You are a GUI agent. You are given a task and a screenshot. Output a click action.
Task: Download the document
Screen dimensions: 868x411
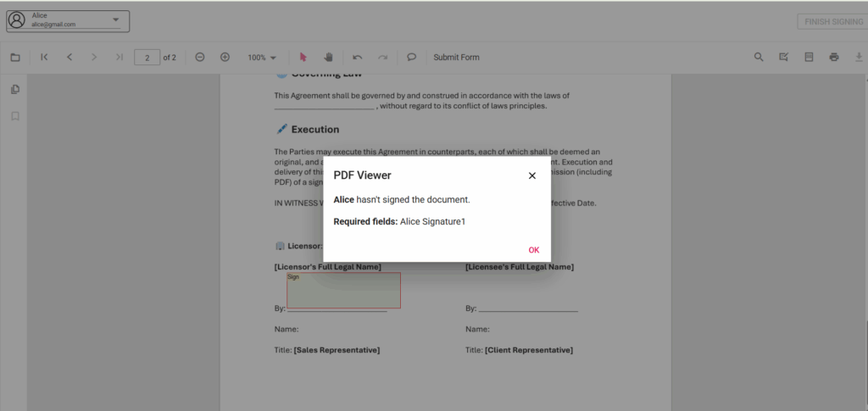[860, 57]
